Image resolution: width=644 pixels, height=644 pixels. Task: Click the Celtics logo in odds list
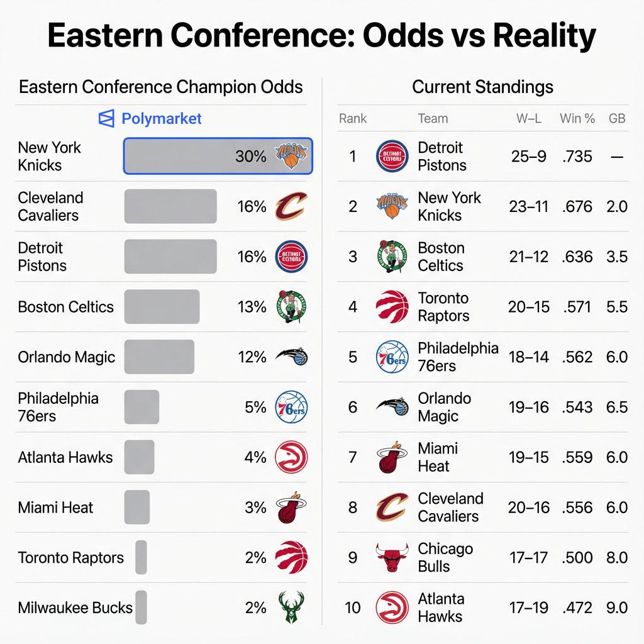[x=291, y=307]
